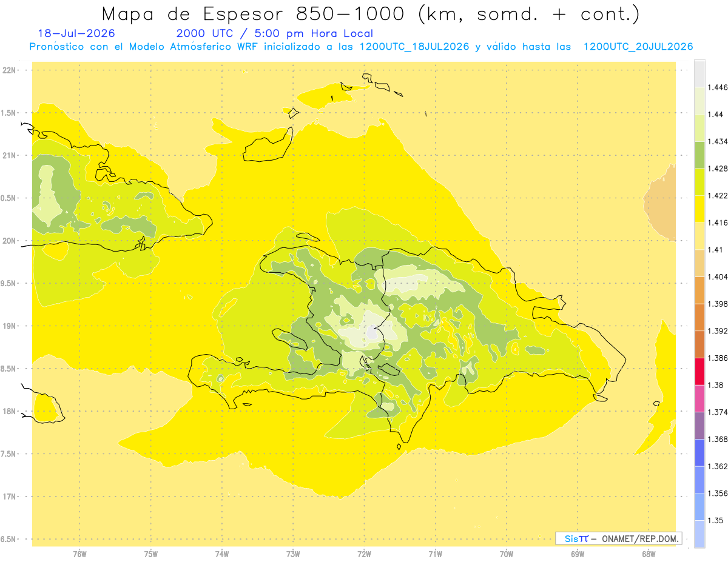Select the orange 1.398–1.404 legend color band

pyautogui.click(x=699, y=290)
